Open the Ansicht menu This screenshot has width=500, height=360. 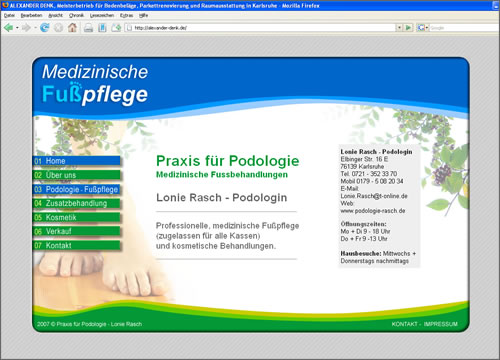[55, 15]
